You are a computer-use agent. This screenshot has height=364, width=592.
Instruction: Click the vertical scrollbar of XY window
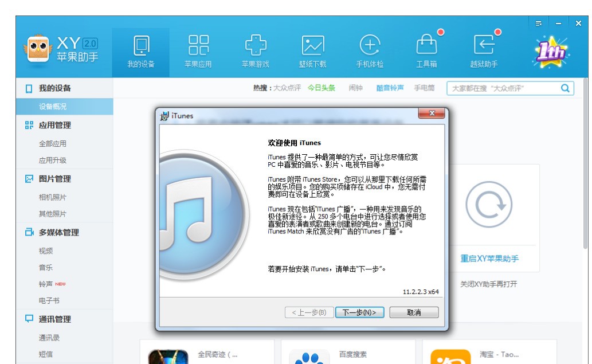(x=585, y=162)
